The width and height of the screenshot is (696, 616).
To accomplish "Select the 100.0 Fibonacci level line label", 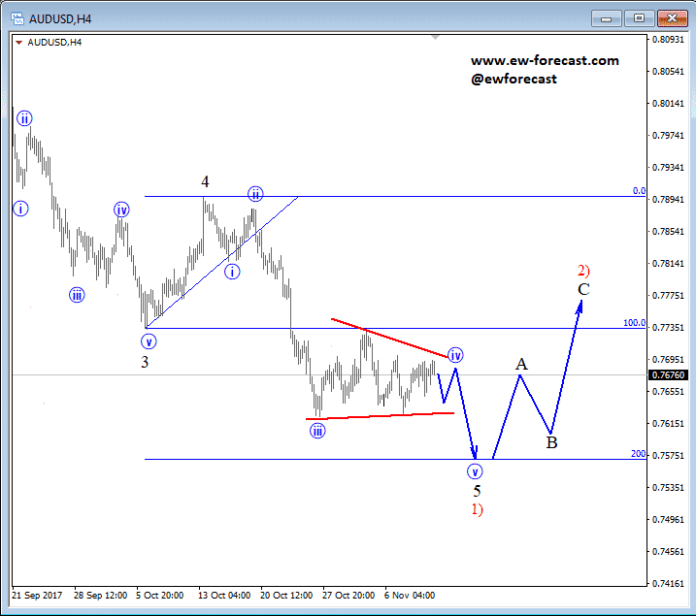I will 634,323.
